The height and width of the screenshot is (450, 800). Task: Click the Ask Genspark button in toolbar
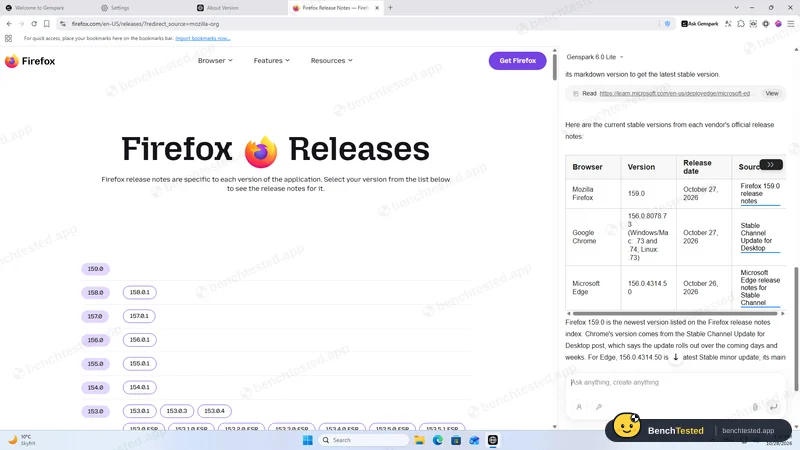(x=699, y=23)
